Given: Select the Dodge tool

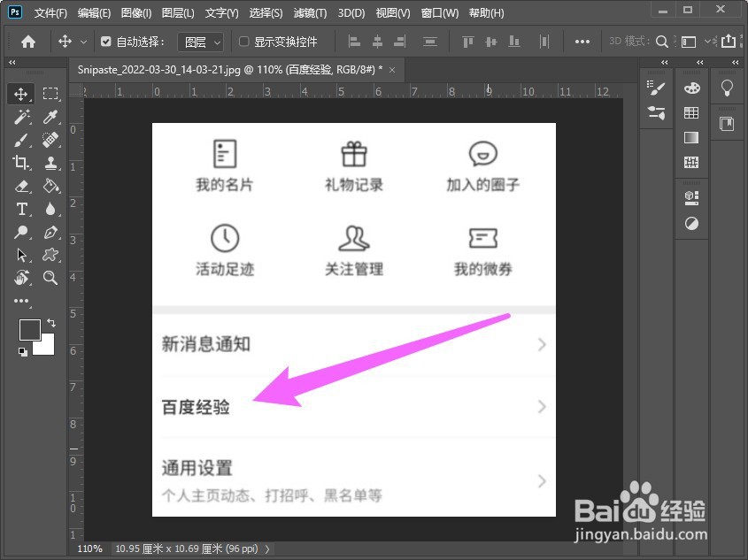Looking at the screenshot, I should (x=22, y=232).
